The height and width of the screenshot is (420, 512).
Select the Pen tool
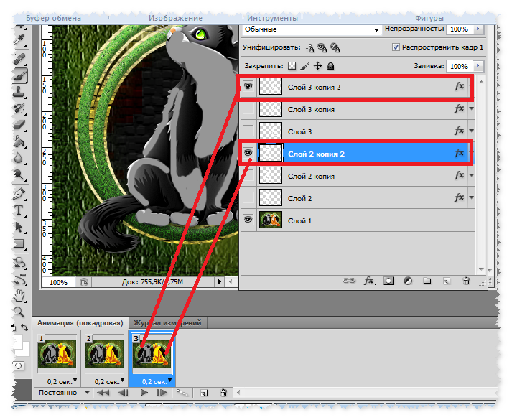[19, 194]
